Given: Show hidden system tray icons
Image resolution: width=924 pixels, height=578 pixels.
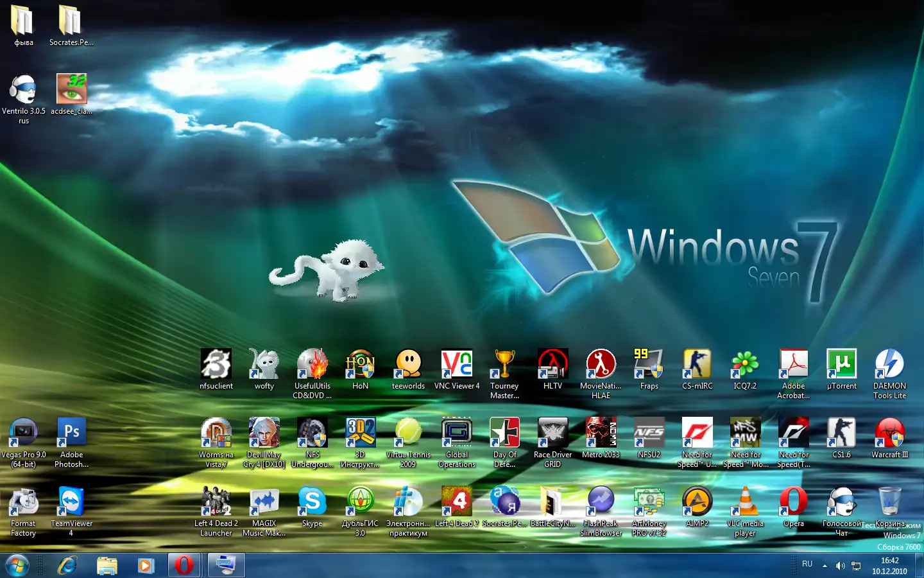Looking at the screenshot, I should 825,566.
